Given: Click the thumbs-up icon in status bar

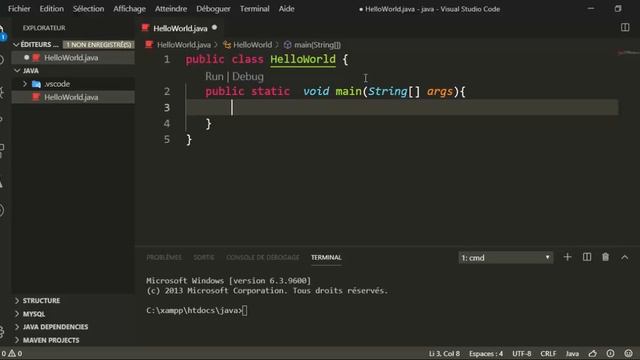Looking at the screenshot, I should (x=593, y=353).
